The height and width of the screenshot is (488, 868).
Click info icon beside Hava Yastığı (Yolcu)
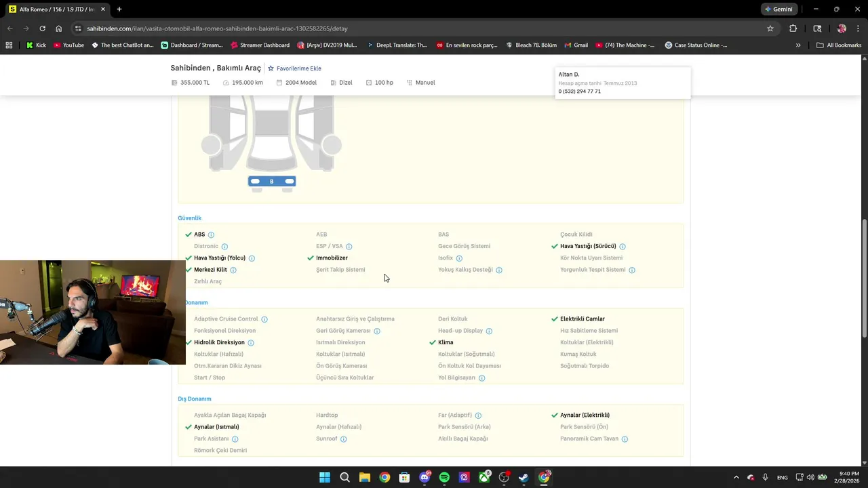tap(252, 258)
